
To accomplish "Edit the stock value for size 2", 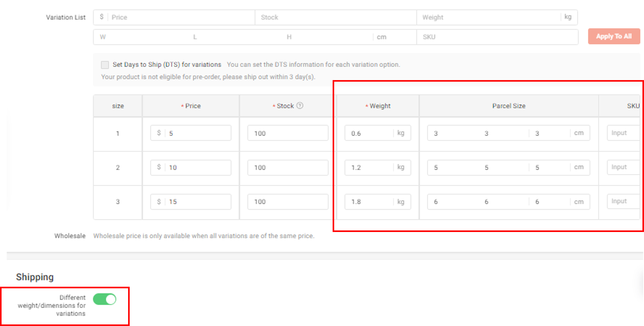I will pyautogui.click(x=287, y=167).
